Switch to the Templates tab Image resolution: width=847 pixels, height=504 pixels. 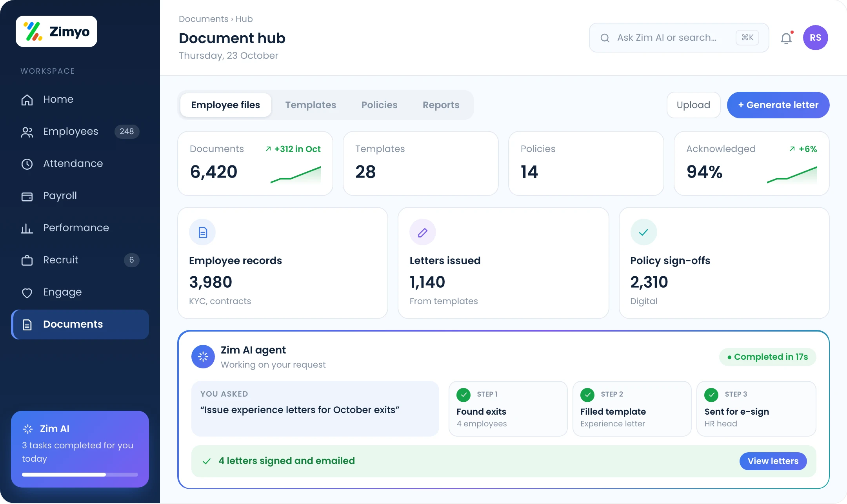pos(311,105)
